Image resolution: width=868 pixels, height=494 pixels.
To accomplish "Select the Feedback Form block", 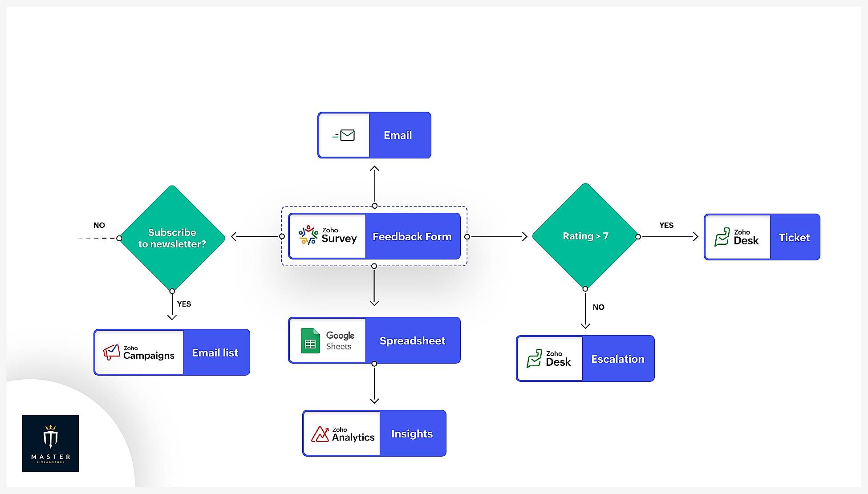I will [413, 236].
